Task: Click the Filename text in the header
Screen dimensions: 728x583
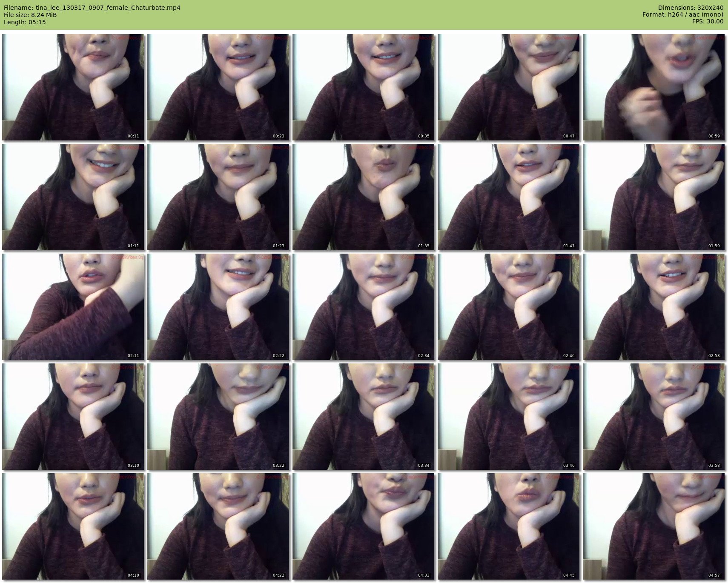Action: 92,8
